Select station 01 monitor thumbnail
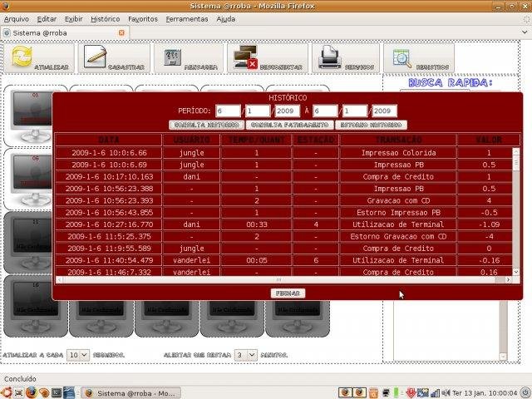532x399 pixels. click(x=32, y=116)
